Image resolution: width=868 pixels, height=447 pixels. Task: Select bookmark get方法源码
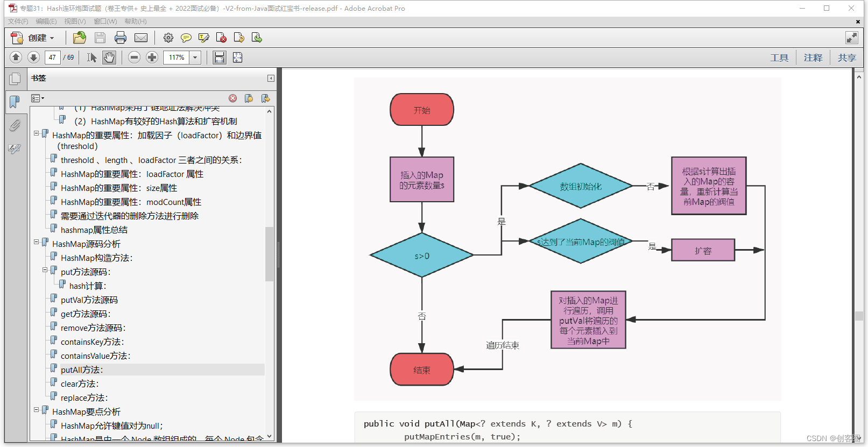coord(86,314)
